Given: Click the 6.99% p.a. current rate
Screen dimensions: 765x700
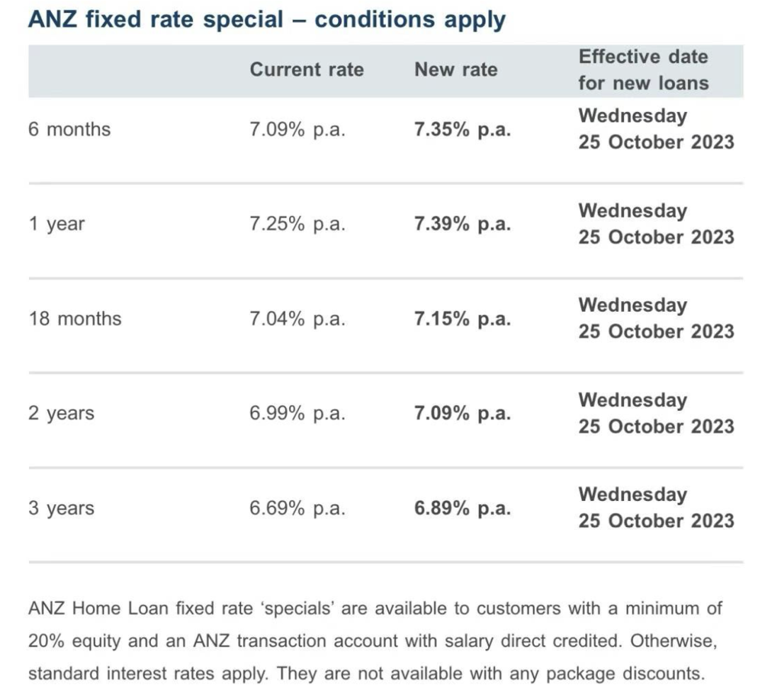Looking at the screenshot, I should tap(297, 414).
